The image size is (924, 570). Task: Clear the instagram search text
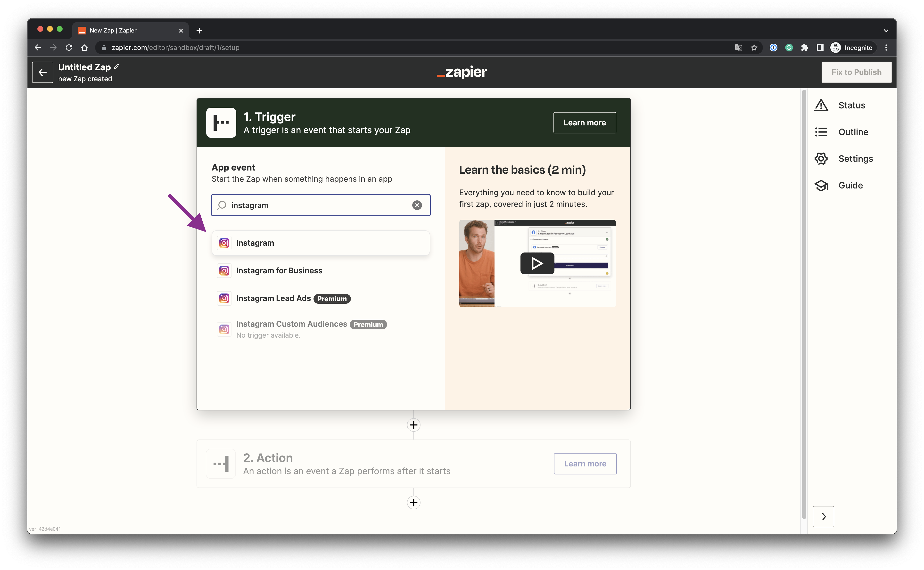pos(417,205)
